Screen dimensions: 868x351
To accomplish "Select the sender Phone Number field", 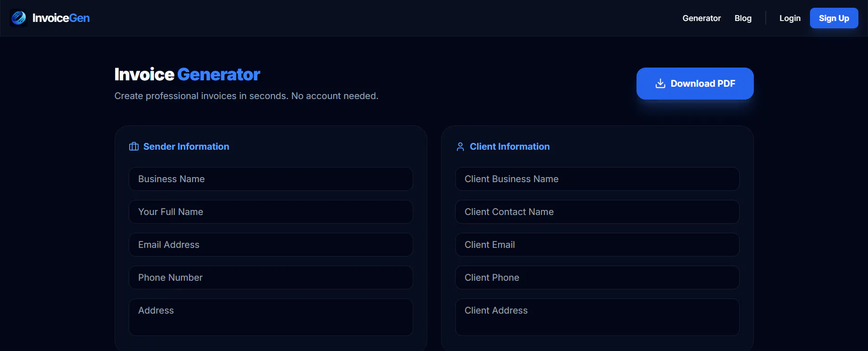I will [x=271, y=278].
